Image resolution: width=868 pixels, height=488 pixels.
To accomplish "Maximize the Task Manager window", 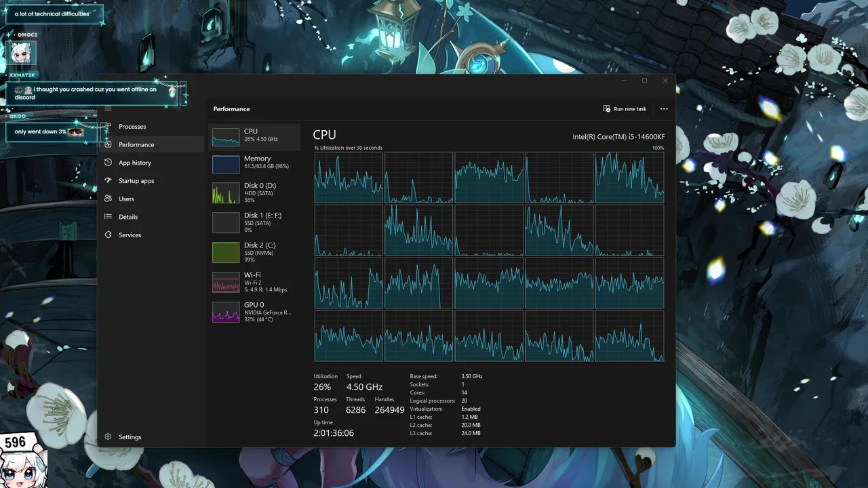I will pos(644,81).
